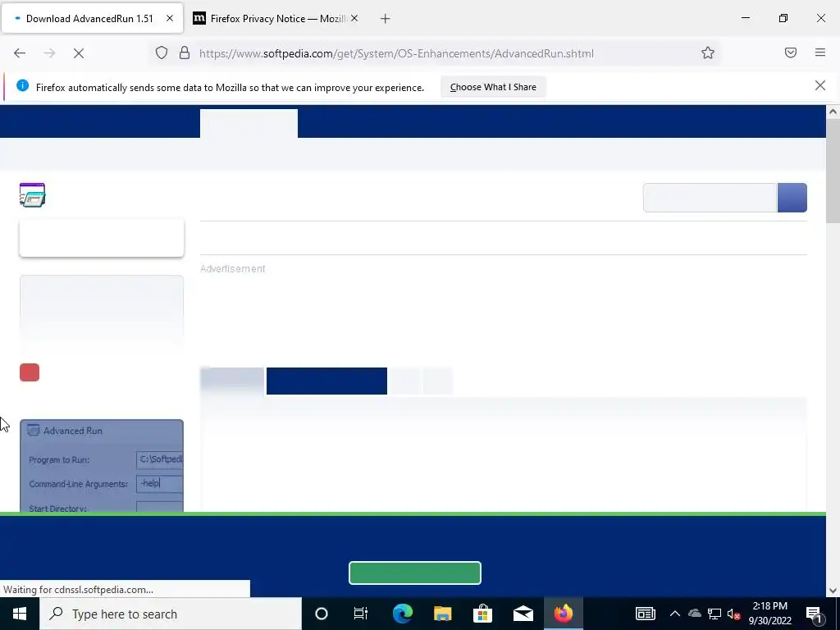Open the tracking protection shield icon
840x630 pixels.
point(162,53)
